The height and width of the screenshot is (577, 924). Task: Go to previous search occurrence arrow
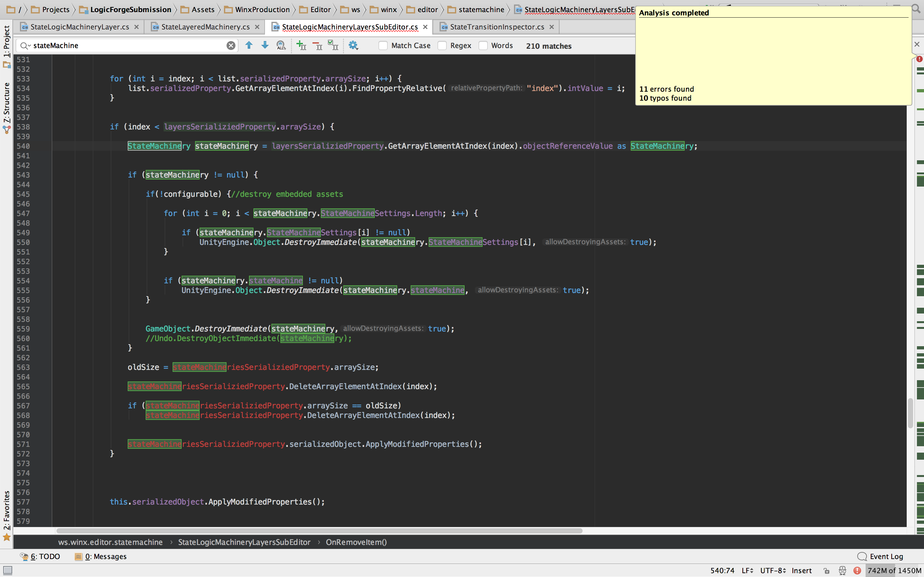tap(249, 46)
